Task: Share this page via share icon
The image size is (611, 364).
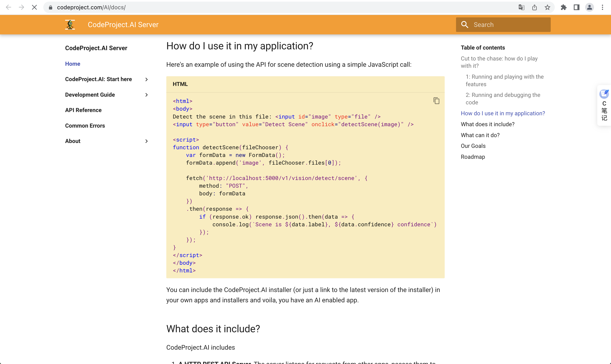Action: [x=535, y=7]
